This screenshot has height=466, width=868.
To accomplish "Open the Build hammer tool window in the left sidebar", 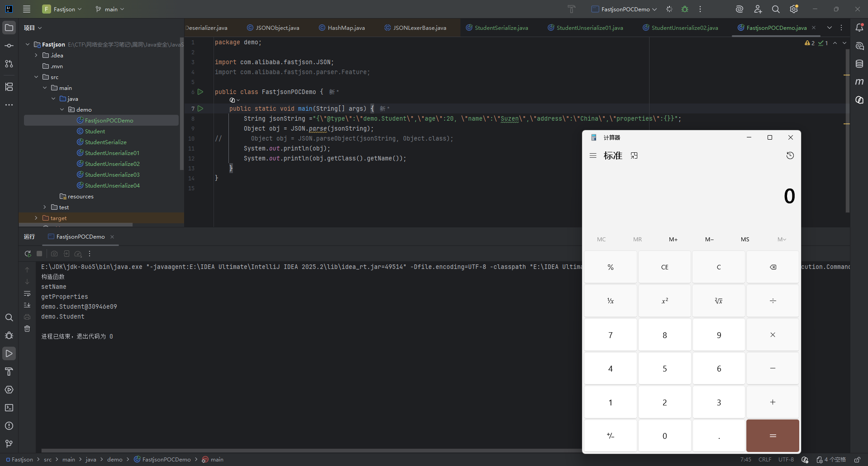I will pos(9,372).
